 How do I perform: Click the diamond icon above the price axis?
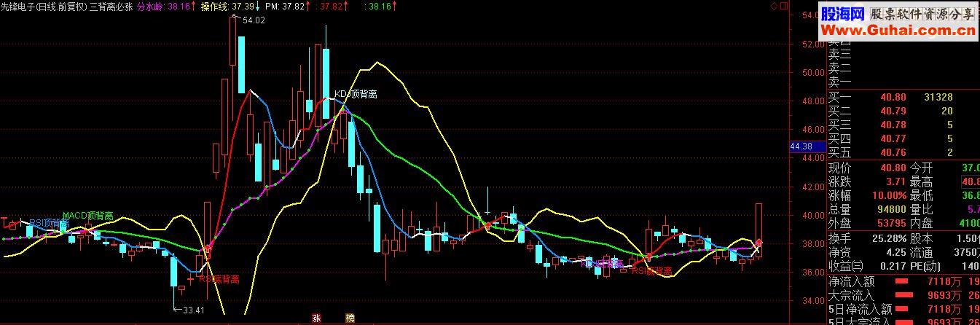click(x=774, y=6)
